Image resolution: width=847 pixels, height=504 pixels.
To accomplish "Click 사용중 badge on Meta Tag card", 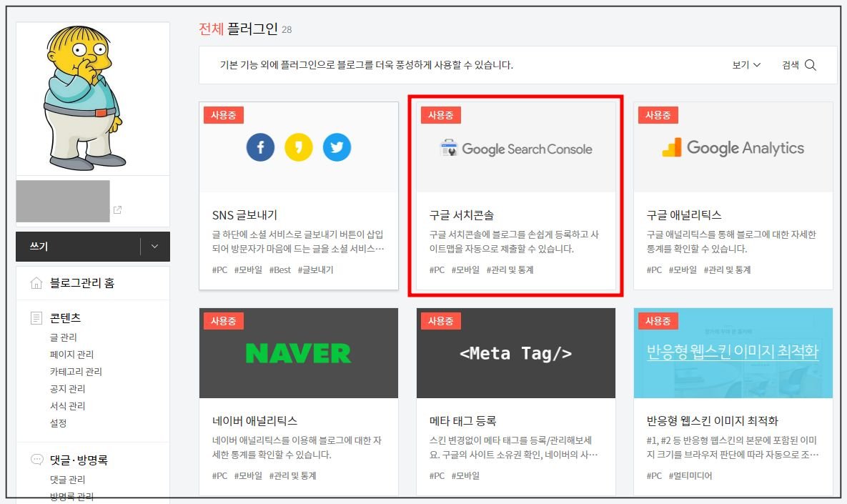I will coord(441,321).
